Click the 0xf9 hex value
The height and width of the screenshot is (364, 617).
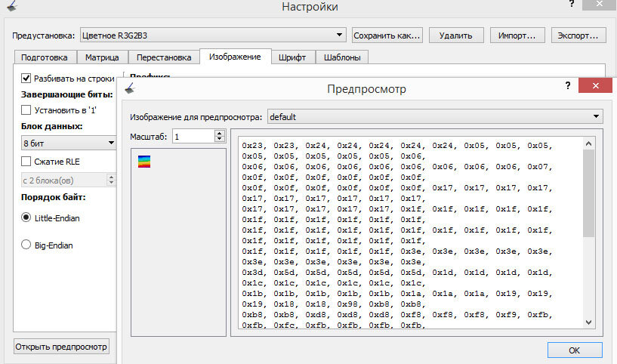(x=506, y=315)
